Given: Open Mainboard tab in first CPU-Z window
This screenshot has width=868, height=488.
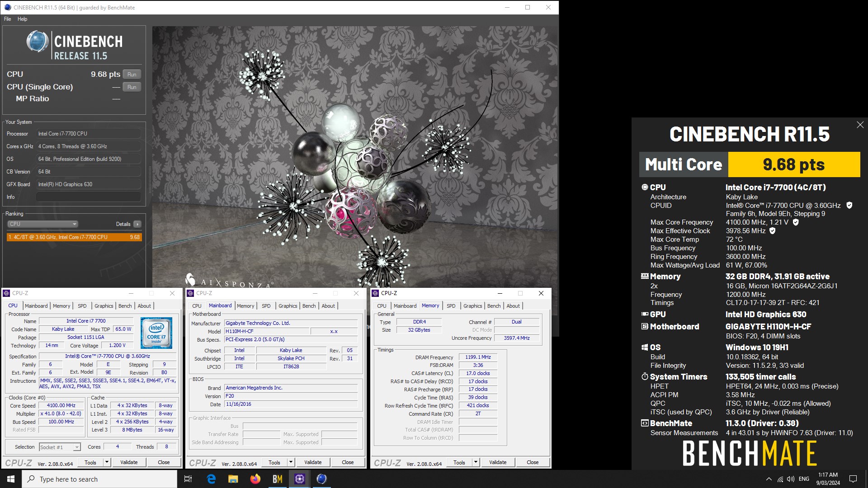Looking at the screenshot, I should click(x=36, y=306).
